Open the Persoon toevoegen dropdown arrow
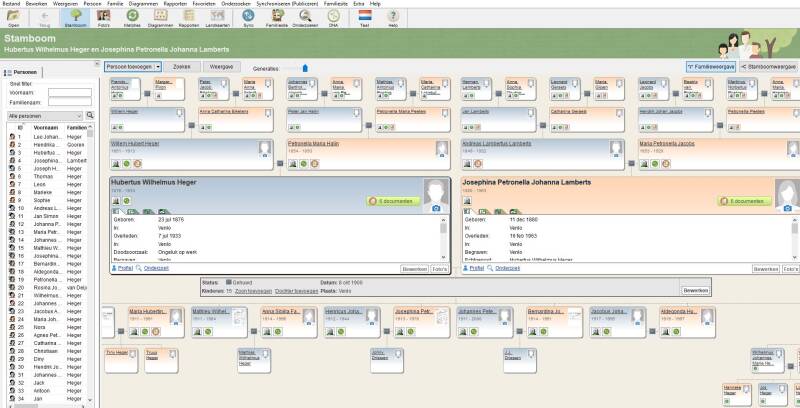Viewport: 800px width, 408px height. [158, 67]
